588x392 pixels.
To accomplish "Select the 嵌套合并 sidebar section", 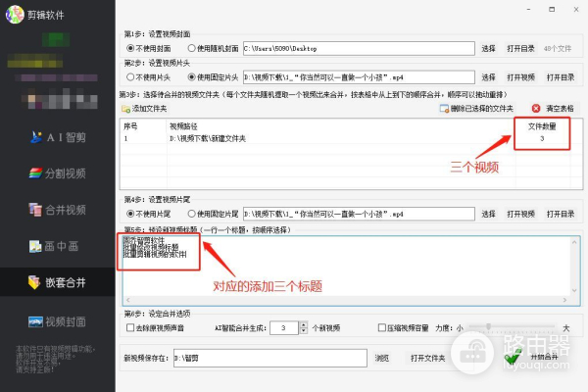I will click(x=58, y=282).
